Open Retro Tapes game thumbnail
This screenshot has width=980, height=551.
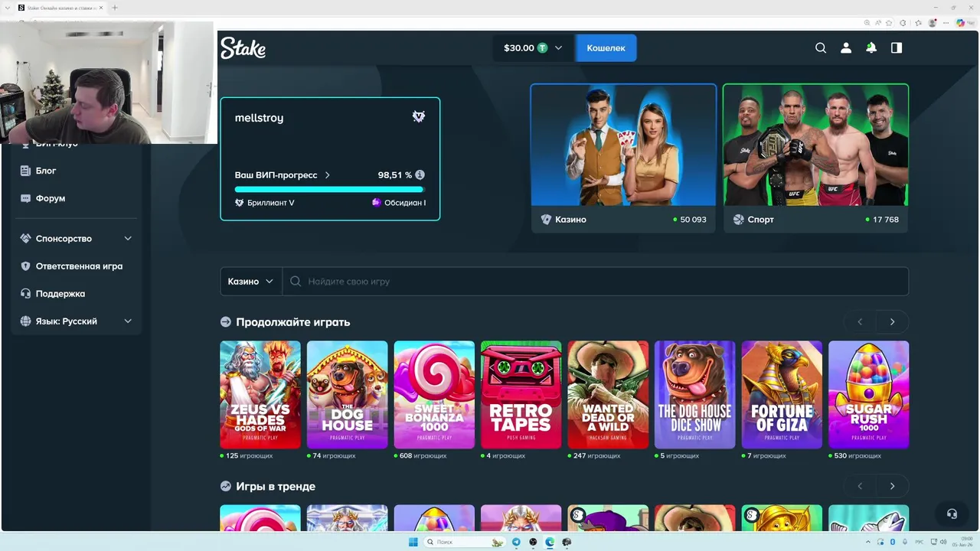(x=521, y=395)
